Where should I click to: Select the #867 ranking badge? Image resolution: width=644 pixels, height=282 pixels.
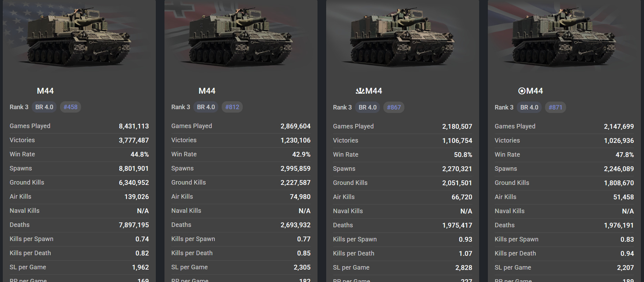click(394, 107)
